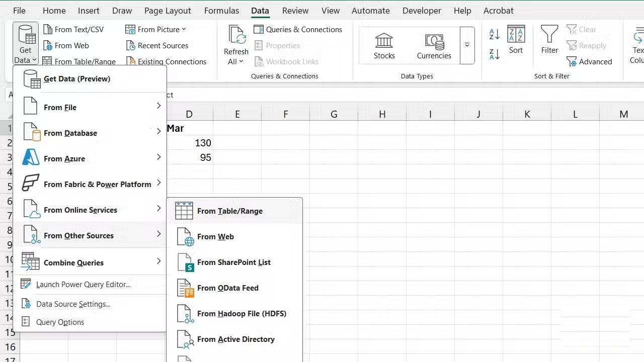Image resolution: width=644 pixels, height=362 pixels.
Task: Click the Advanced filter icon
Action: [572, 62]
